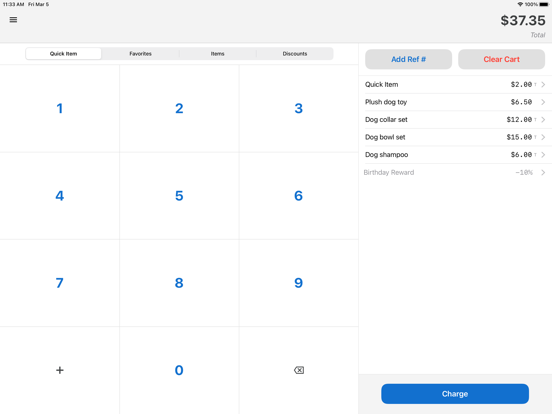Tap keypad number 2
This screenshot has height=414, width=552.
pos(179,108)
